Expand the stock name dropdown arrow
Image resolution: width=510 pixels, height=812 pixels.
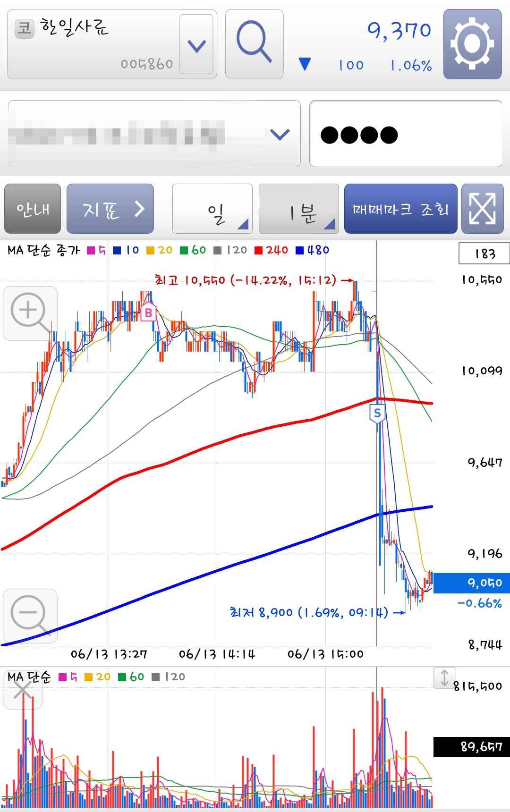point(196,44)
